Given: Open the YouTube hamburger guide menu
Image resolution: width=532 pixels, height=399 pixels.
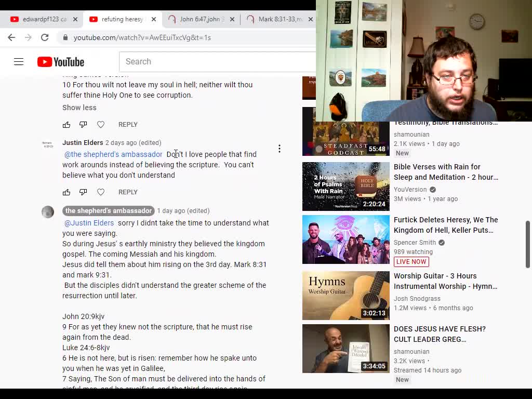Looking at the screenshot, I should click(x=19, y=62).
